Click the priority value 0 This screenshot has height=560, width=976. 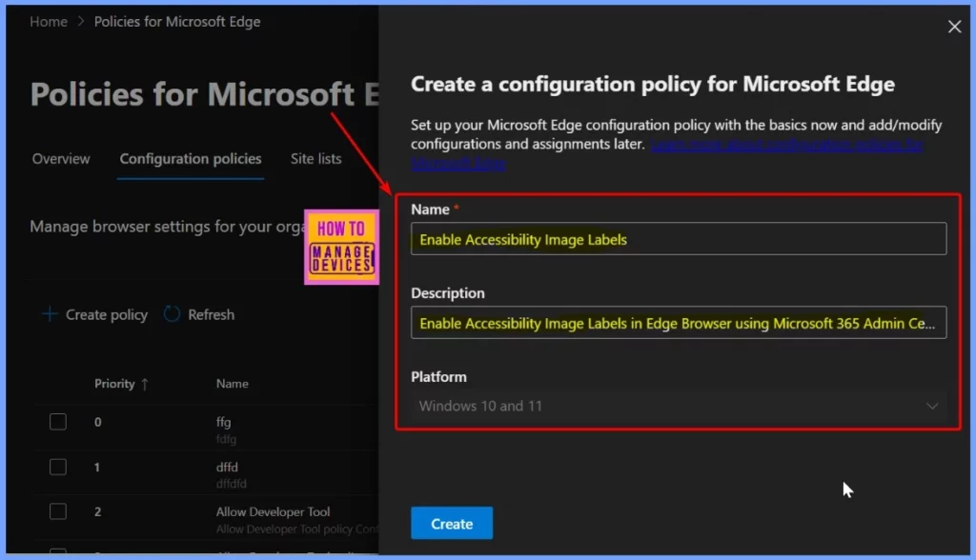tap(98, 422)
